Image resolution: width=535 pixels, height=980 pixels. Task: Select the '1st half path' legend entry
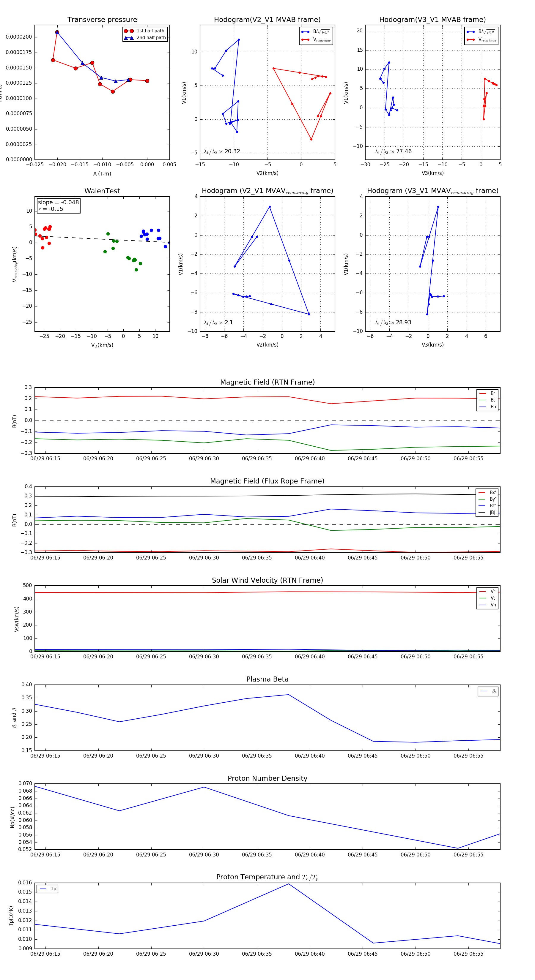145,31
